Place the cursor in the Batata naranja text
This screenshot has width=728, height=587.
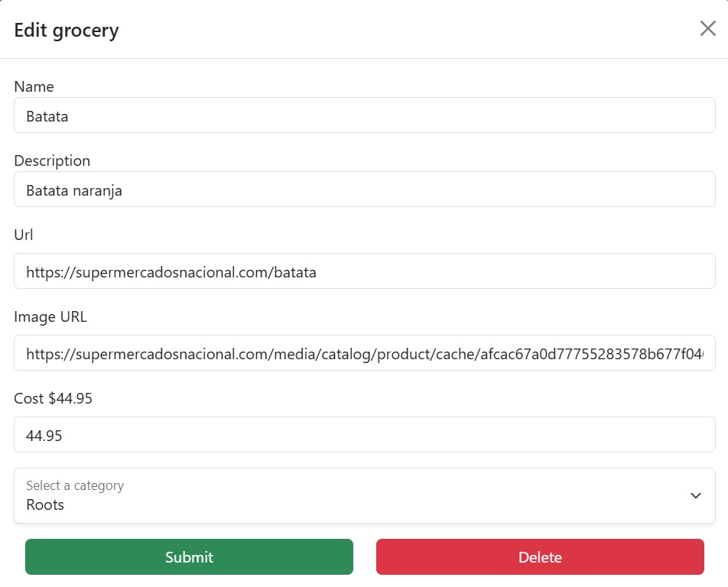pyautogui.click(x=74, y=191)
